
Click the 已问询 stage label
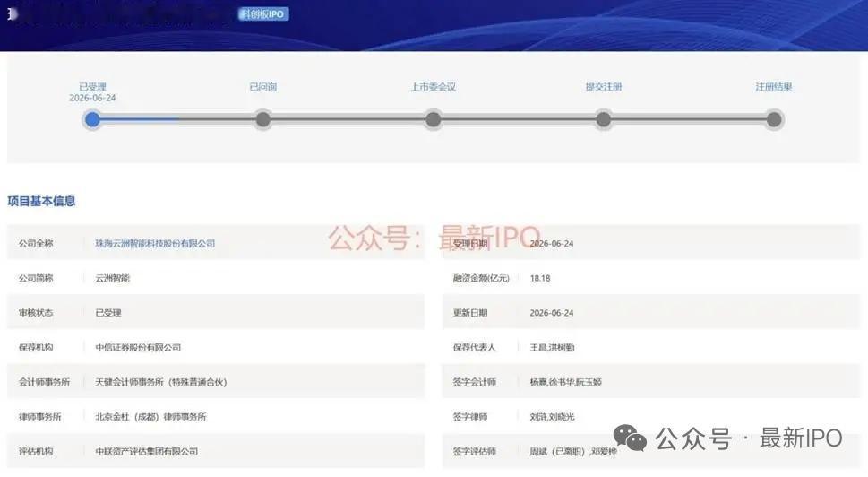coord(263,86)
